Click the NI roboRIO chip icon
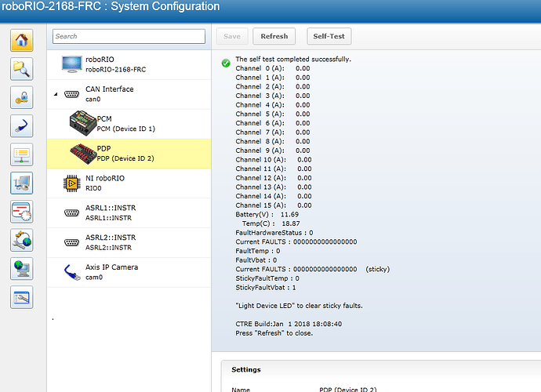Screen dimensions: 541x392 72,183
